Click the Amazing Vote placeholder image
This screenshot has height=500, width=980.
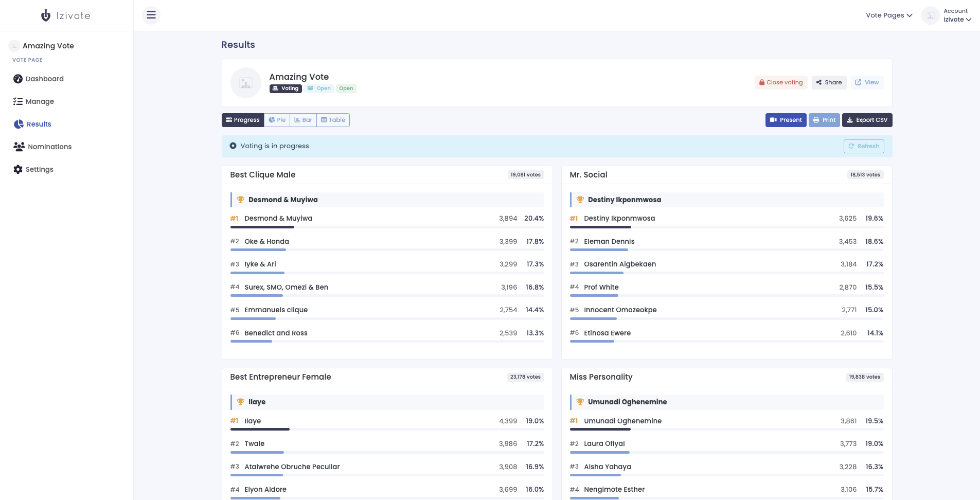(246, 83)
